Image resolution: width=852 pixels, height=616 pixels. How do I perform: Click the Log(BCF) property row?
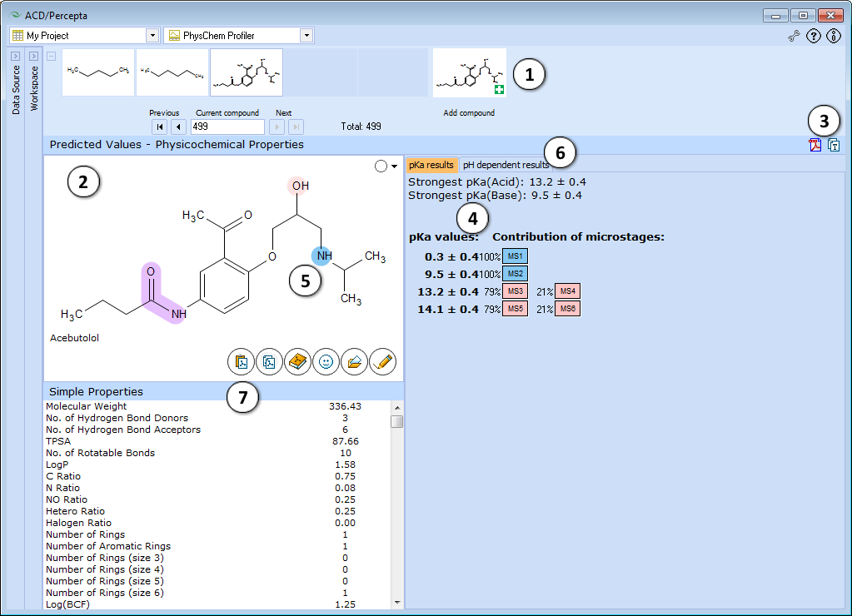pyautogui.click(x=217, y=604)
